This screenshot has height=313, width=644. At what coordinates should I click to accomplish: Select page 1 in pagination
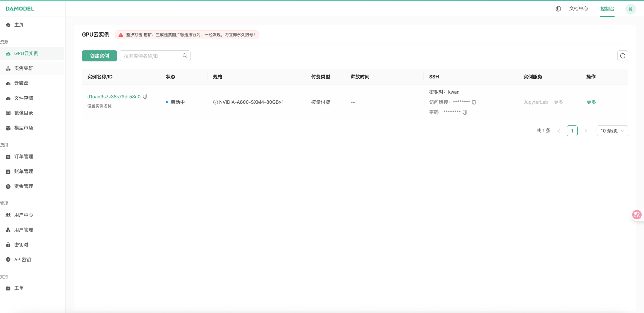click(572, 131)
